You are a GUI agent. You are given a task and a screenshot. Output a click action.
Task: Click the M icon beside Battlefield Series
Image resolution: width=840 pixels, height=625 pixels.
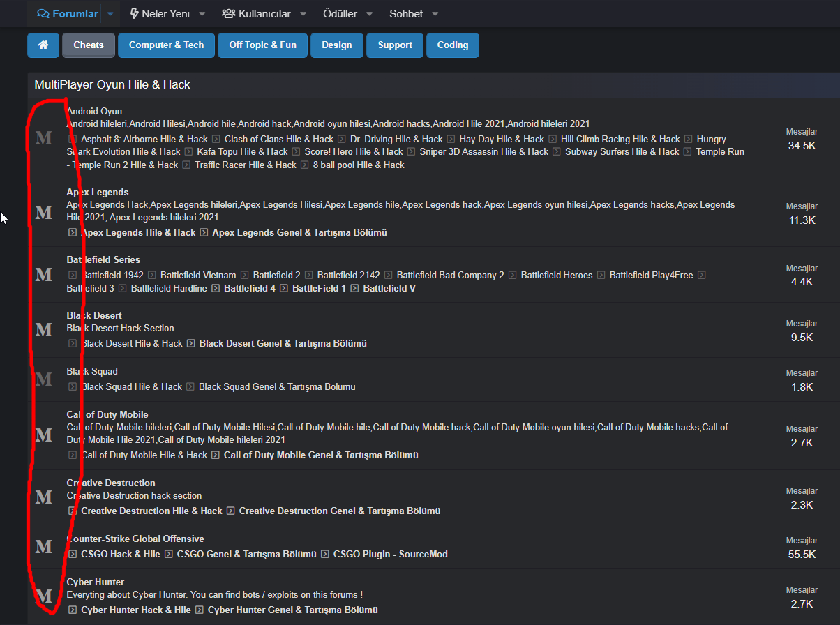(44, 274)
